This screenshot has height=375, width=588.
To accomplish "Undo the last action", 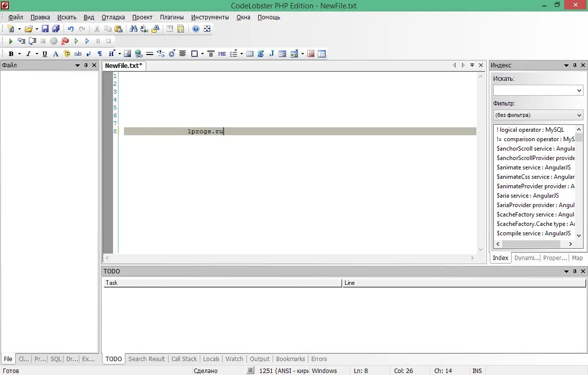I will click(70, 29).
